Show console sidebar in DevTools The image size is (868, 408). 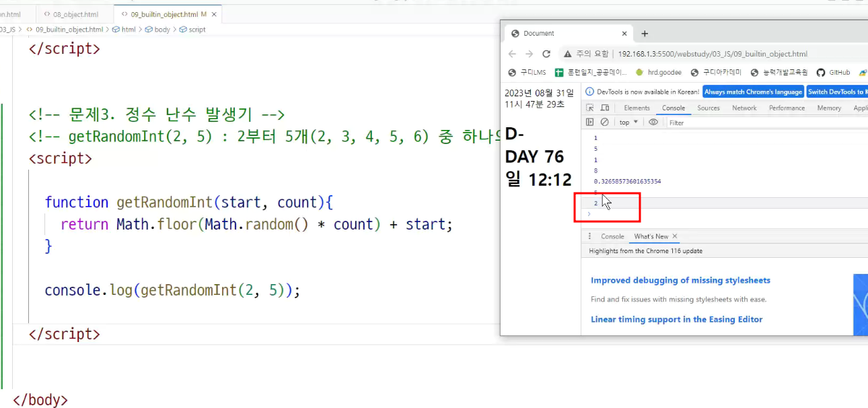590,123
